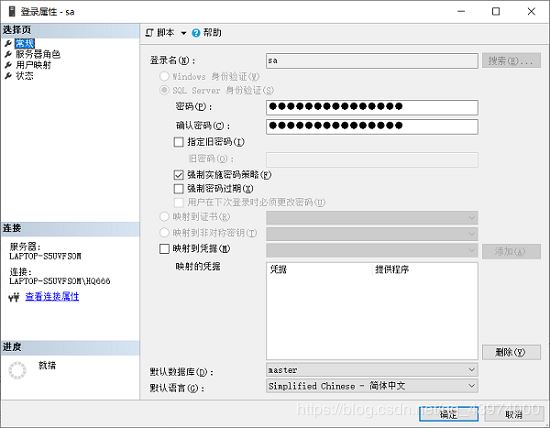Select SQL Server 身份验证 radio button
This screenshot has width=550, height=428.
pos(164,90)
